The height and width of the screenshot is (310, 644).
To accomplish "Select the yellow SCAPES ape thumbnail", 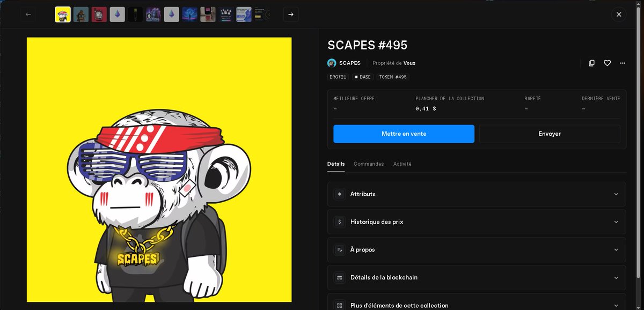I will 63,14.
